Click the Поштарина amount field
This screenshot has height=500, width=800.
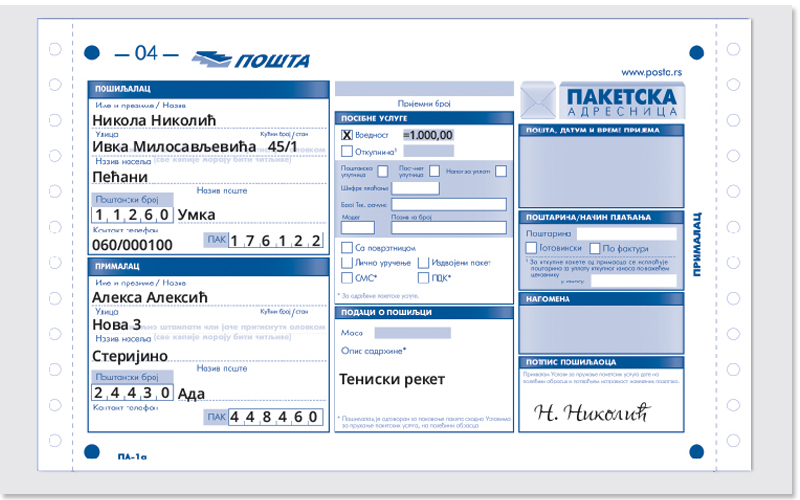point(627,234)
